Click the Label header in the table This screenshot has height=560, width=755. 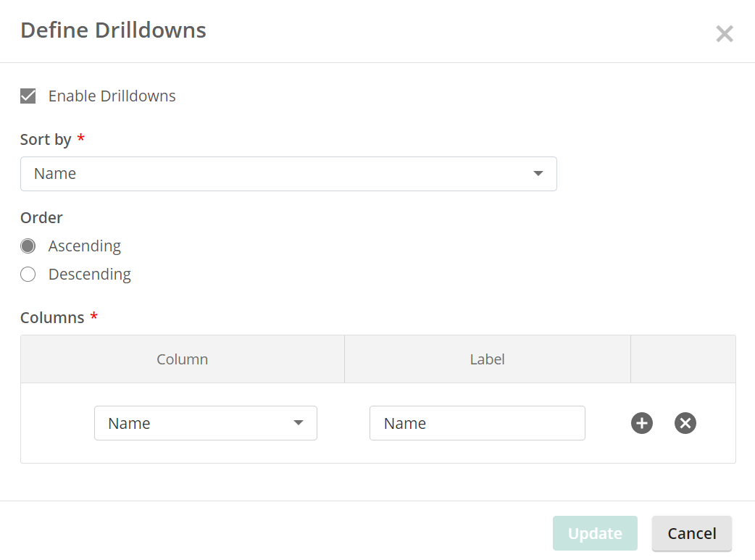click(x=487, y=359)
